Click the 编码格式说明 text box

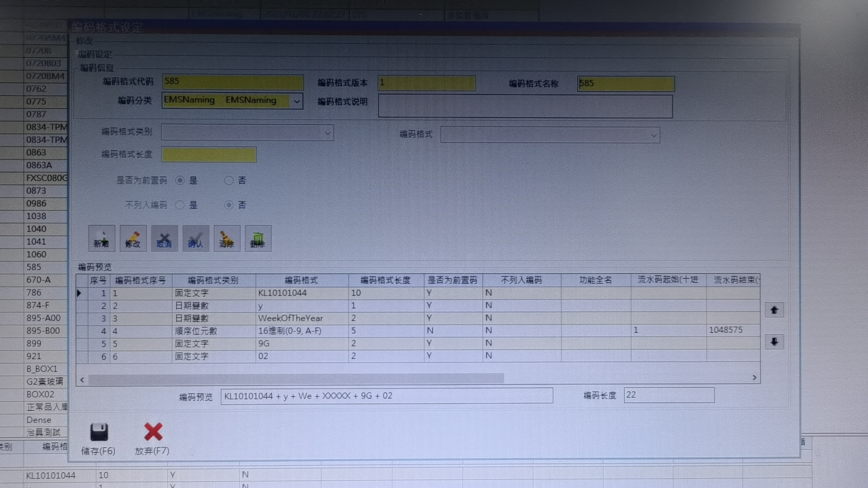(x=525, y=106)
